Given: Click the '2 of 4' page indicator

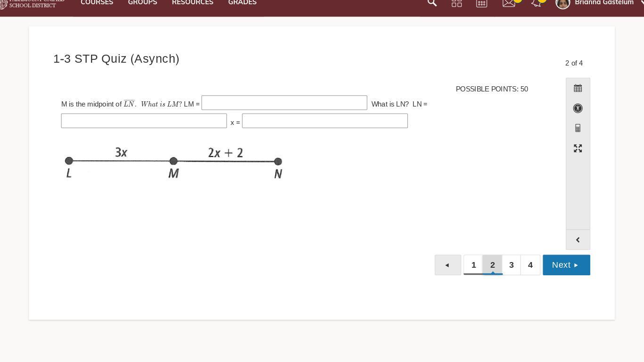Looking at the screenshot, I should [574, 63].
